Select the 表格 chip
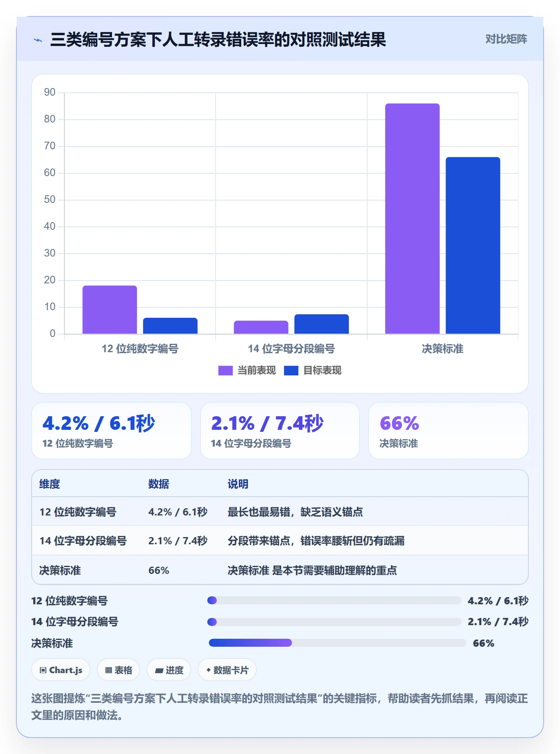The height and width of the screenshot is (754, 560). point(118,670)
